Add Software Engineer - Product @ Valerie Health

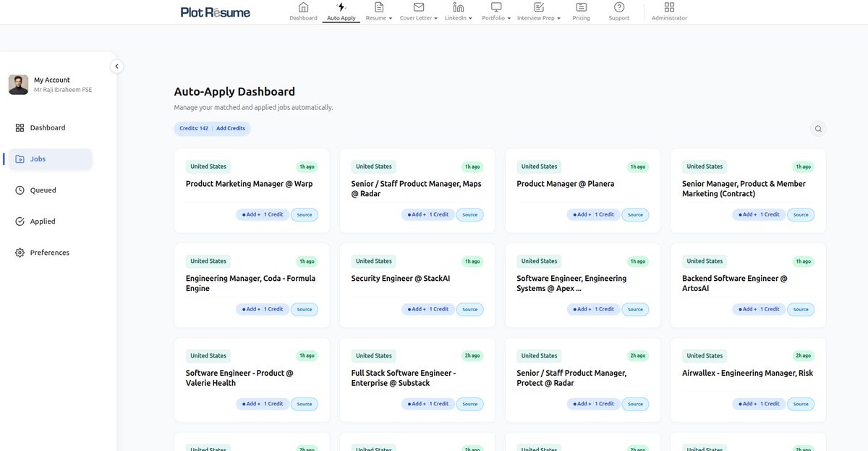(263, 404)
